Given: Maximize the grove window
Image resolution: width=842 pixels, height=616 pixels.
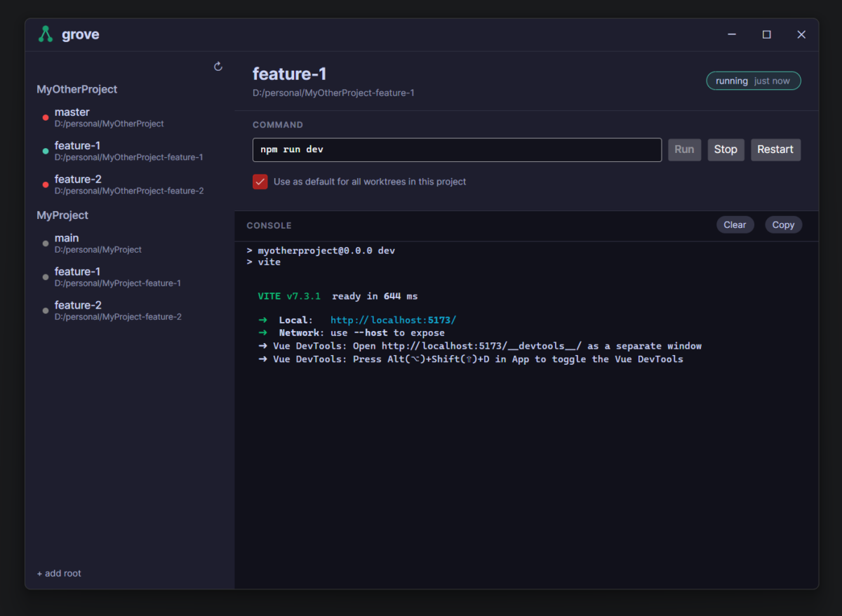Looking at the screenshot, I should pos(767,34).
